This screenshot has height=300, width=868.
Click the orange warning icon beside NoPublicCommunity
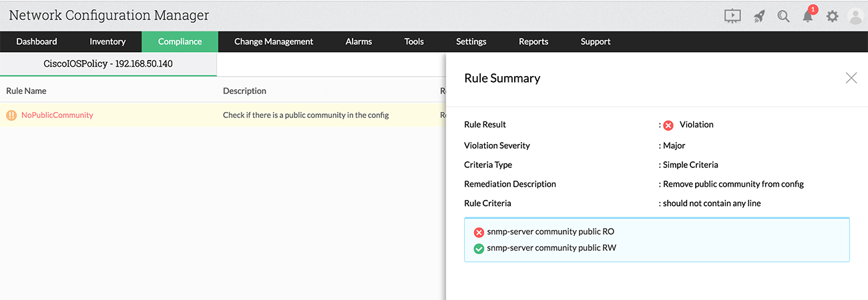pos(11,115)
